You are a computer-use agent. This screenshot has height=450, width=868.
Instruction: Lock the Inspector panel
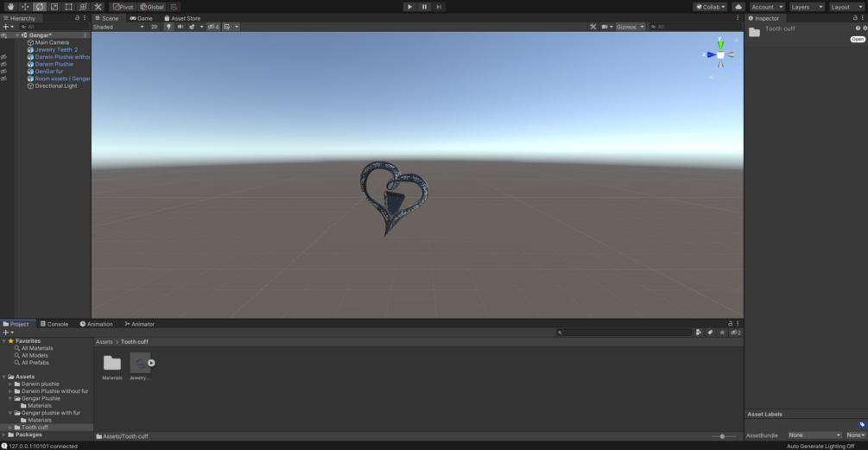[855, 18]
